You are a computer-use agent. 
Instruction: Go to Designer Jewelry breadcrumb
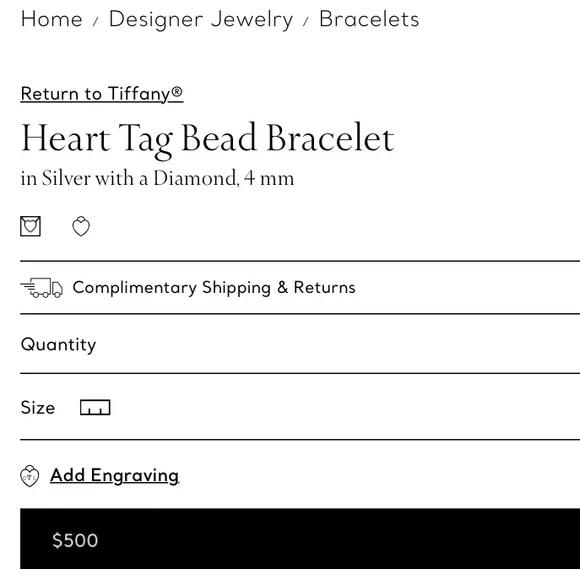(201, 20)
